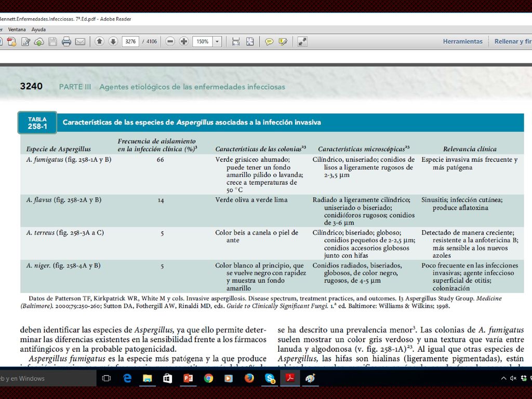Open the media player taskbar icon
532x399 pixels.
click(229, 378)
